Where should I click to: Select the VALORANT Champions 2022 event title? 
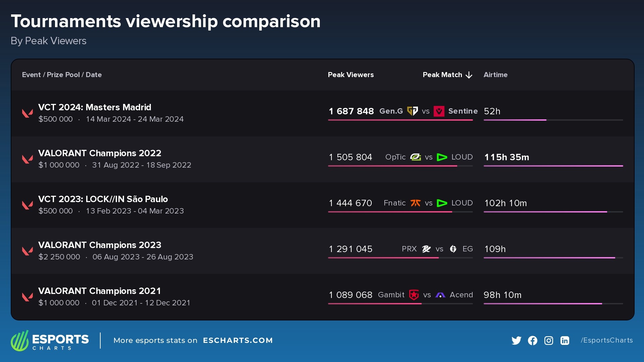(x=100, y=153)
